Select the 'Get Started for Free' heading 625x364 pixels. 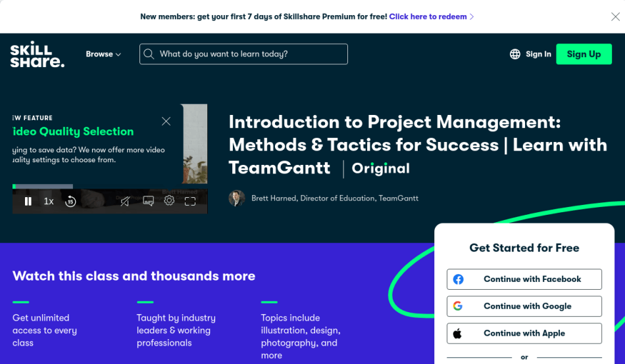click(524, 248)
